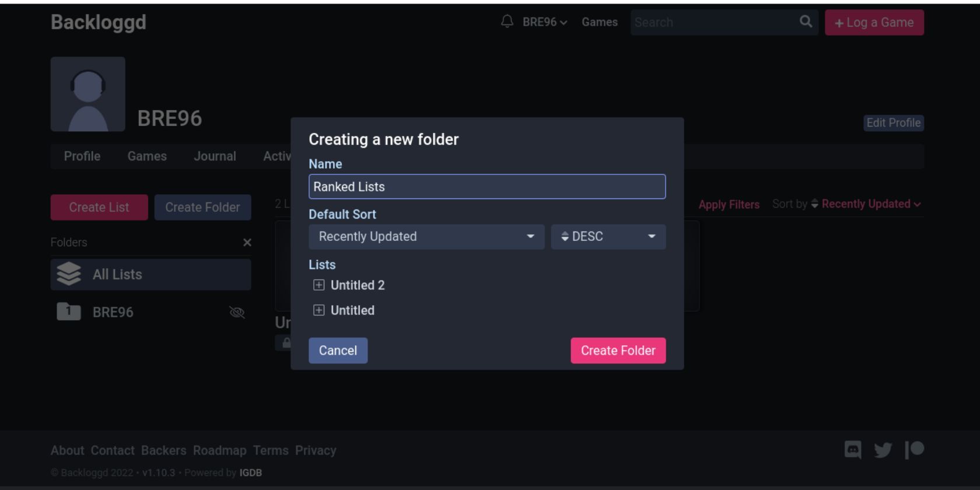Cancel the new folder dialog
Screen dimensions: 980x490
pyautogui.click(x=338, y=351)
